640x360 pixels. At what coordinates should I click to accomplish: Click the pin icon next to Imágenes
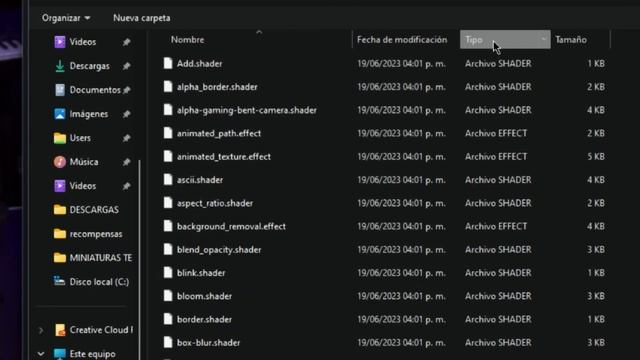pyautogui.click(x=127, y=114)
